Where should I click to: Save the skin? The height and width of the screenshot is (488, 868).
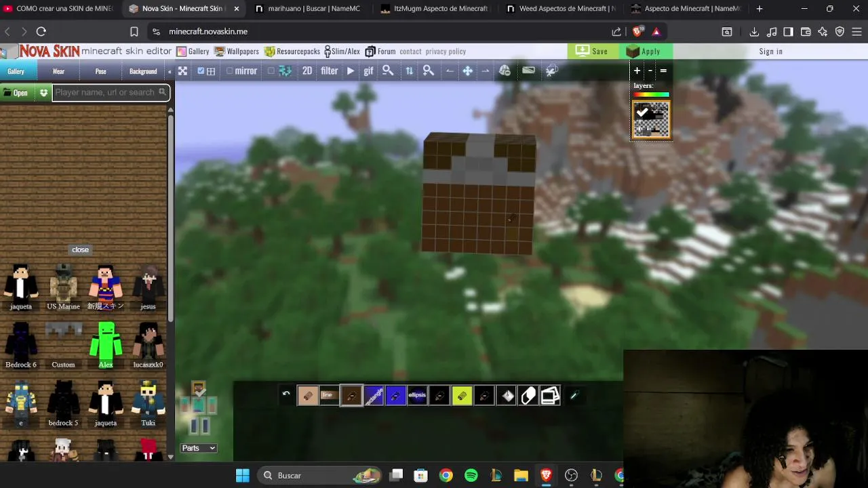592,52
